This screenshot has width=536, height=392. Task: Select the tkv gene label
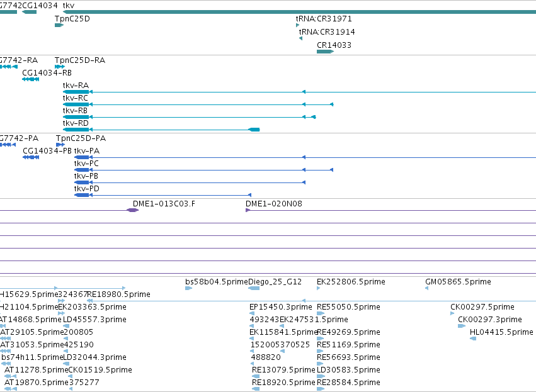[x=69, y=6]
